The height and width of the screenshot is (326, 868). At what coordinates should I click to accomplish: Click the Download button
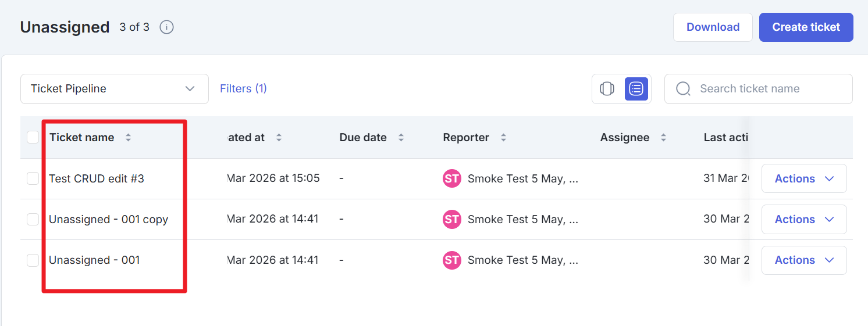point(713,27)
